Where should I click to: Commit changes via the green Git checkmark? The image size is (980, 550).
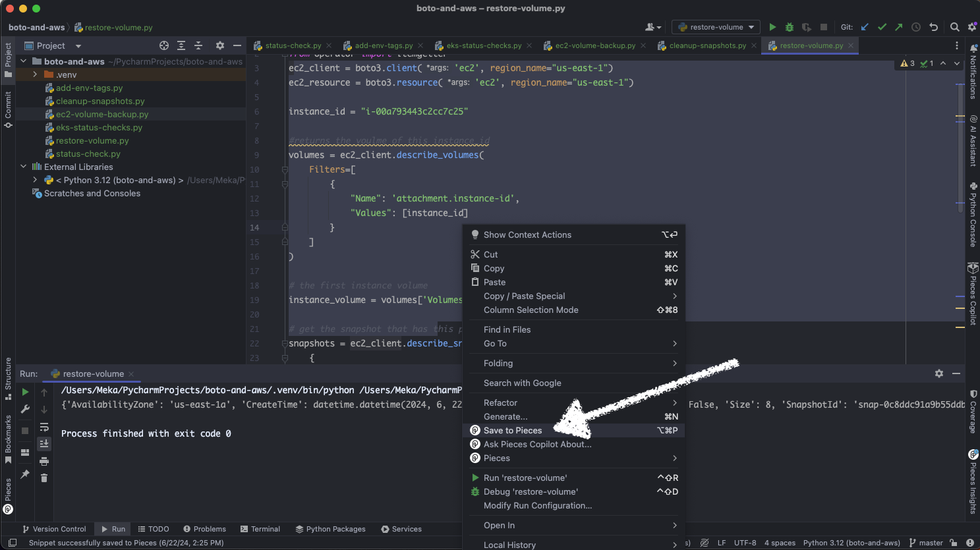click(882, 27)
